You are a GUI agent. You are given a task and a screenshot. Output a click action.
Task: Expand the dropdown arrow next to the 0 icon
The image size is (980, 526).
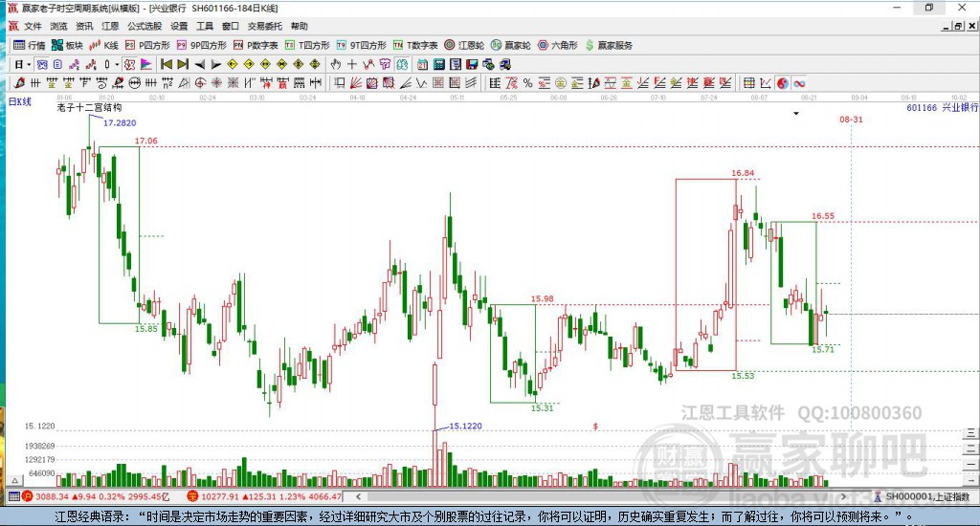click(x=117, y=64)
